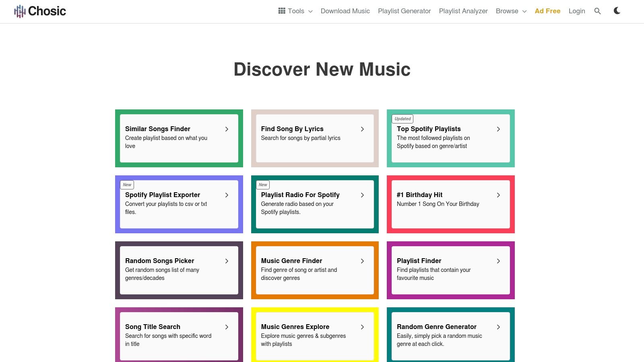Click arrow on Playlist Finder card
The image size is (644, 362).
pos(498,261)
